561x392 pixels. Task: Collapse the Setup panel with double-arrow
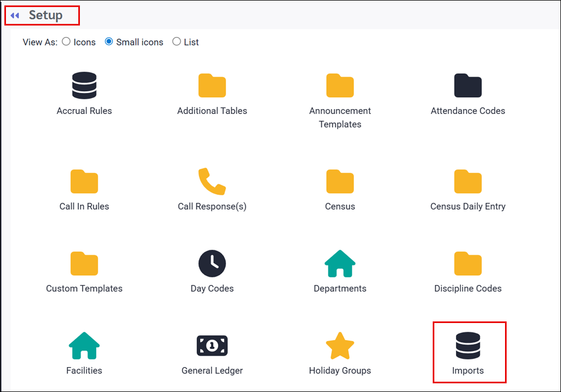click(15, 16)
